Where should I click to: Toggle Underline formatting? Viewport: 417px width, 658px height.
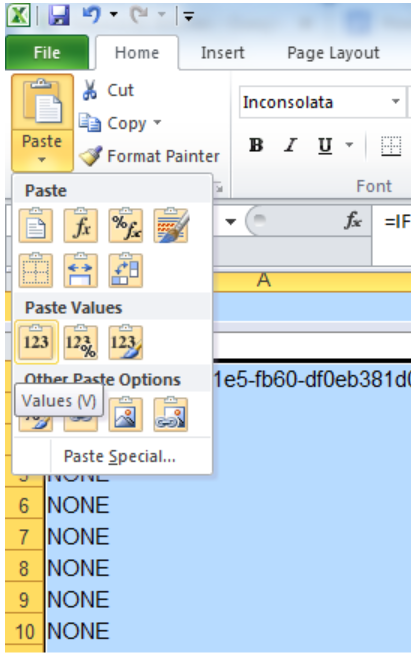pyautogui.click(x=325, y=145)
